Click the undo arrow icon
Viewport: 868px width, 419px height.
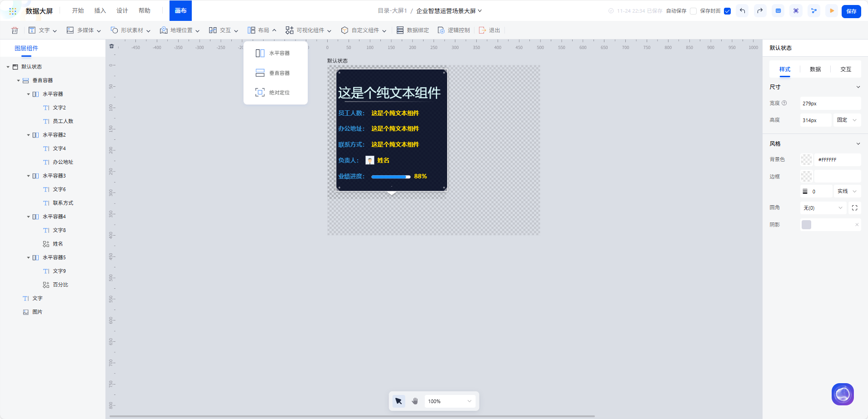(743, 10)
